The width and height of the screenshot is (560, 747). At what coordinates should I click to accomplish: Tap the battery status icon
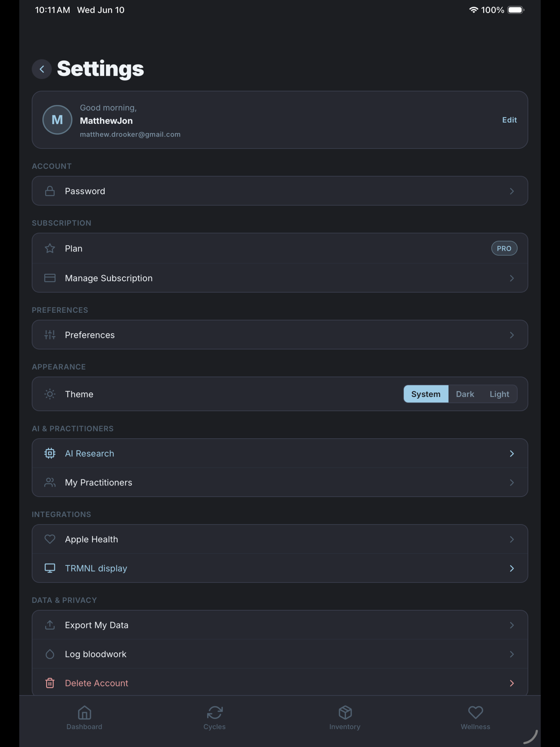[516, 10]
